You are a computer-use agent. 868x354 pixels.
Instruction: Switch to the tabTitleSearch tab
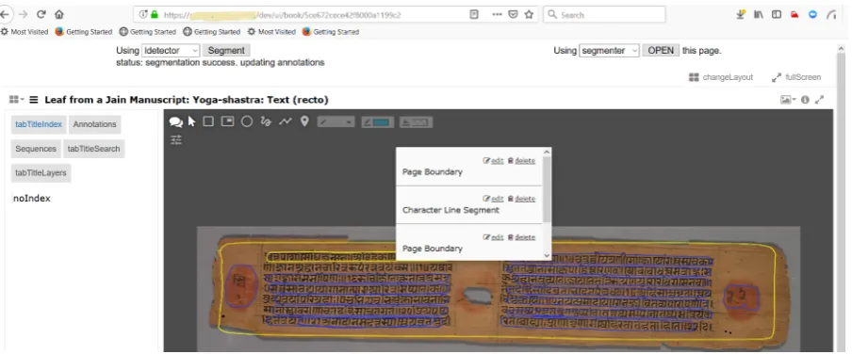coord(93,149)
